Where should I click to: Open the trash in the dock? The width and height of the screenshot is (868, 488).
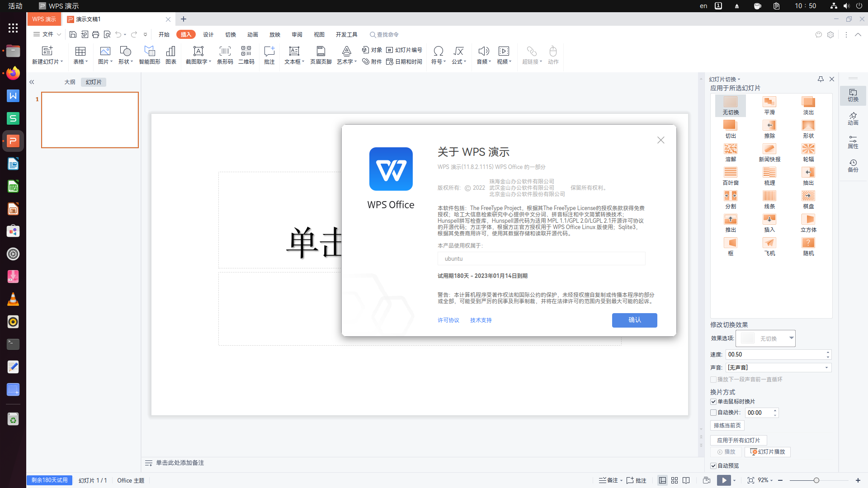point(13,419)
